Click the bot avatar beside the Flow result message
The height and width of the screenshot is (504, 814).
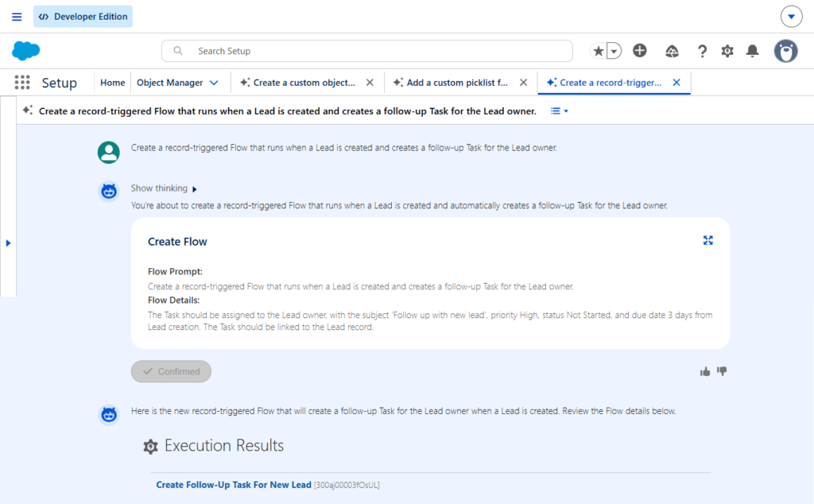[108, 415]
